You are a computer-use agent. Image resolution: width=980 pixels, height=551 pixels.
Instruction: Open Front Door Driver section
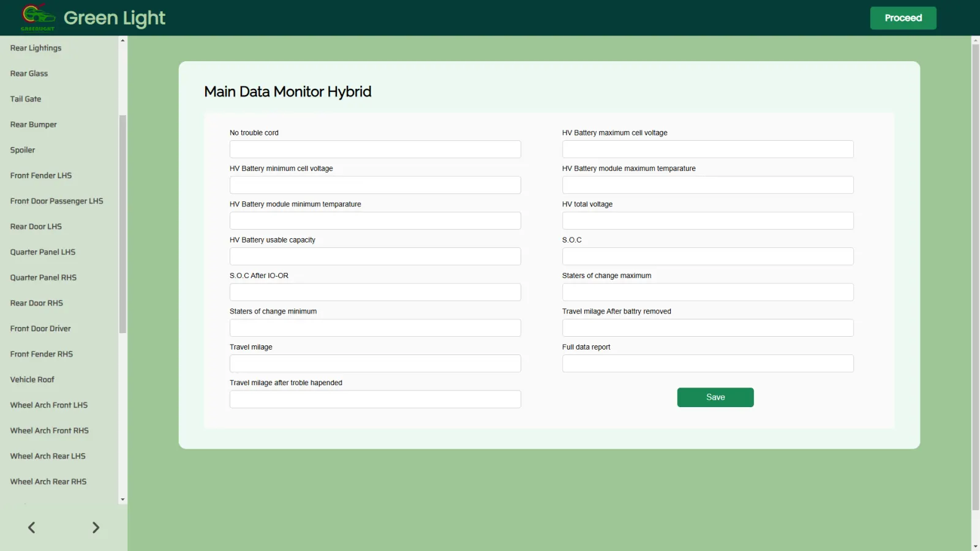(40, 329)
